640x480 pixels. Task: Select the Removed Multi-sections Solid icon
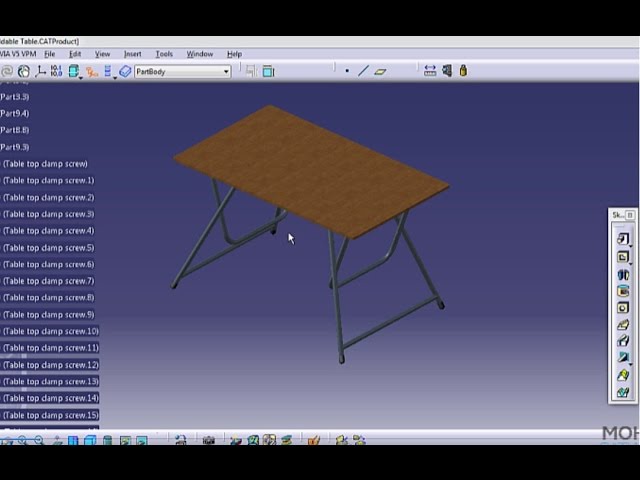tap(623, 392)
